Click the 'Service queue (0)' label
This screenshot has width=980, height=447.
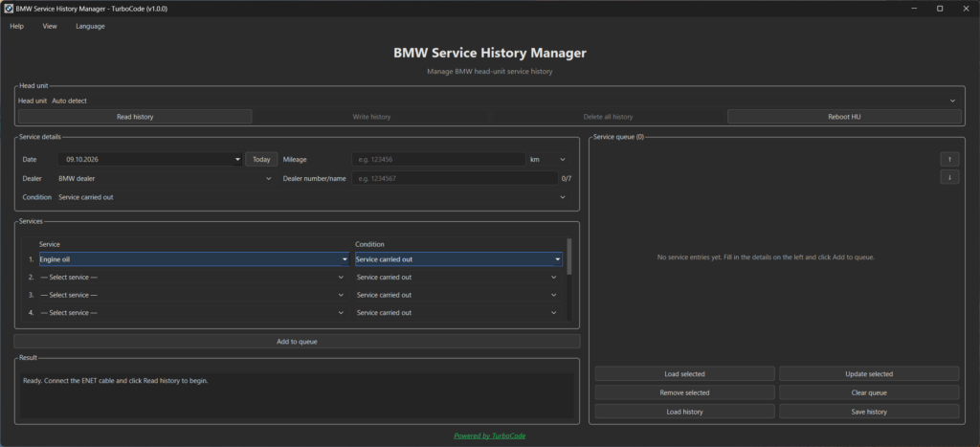(x=619, y=136)
